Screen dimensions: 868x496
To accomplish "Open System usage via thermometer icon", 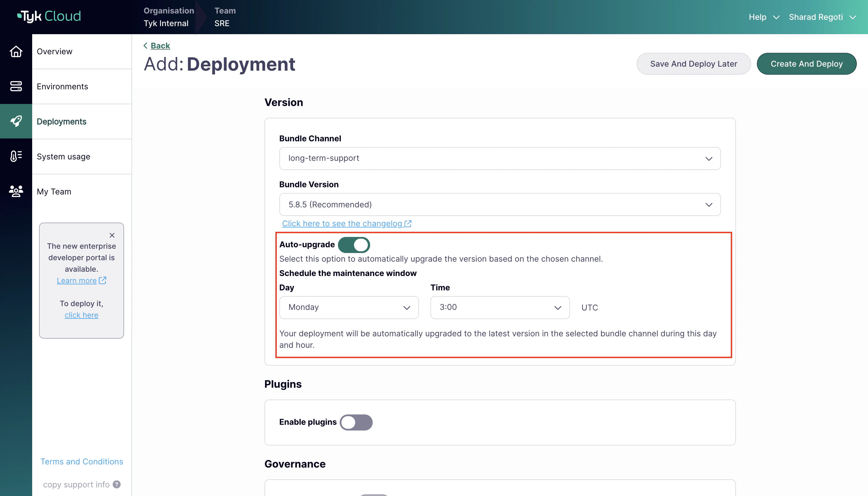I will (16, 156).
